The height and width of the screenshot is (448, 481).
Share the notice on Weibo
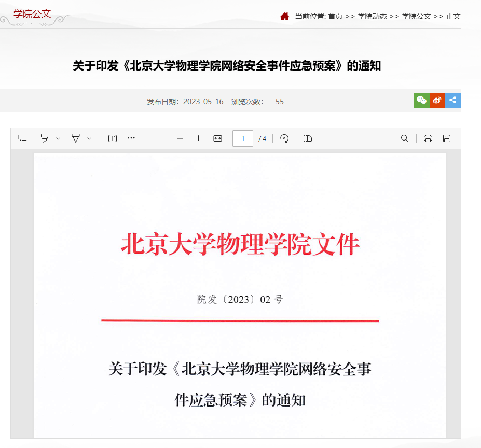[x=437, y=101]
